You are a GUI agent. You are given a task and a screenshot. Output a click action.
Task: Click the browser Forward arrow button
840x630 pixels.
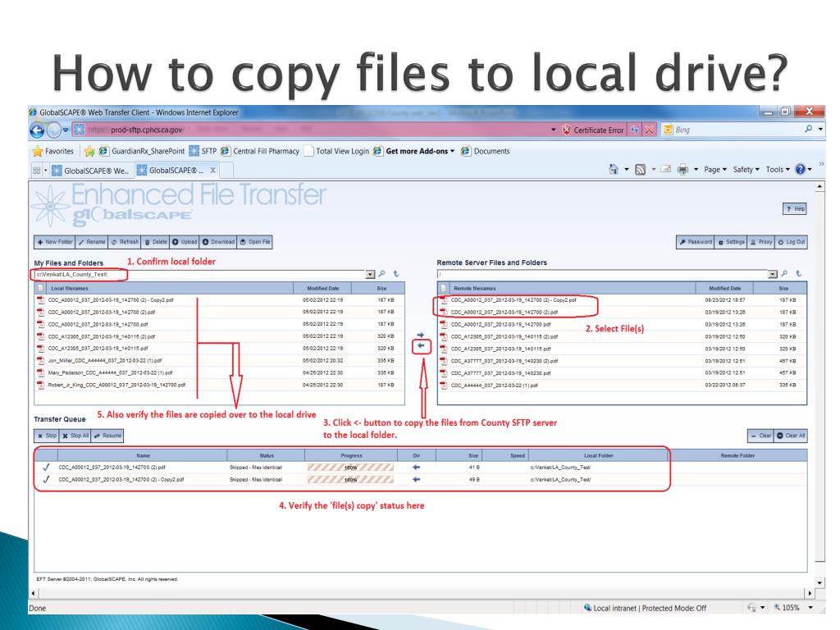coord(53,130)
